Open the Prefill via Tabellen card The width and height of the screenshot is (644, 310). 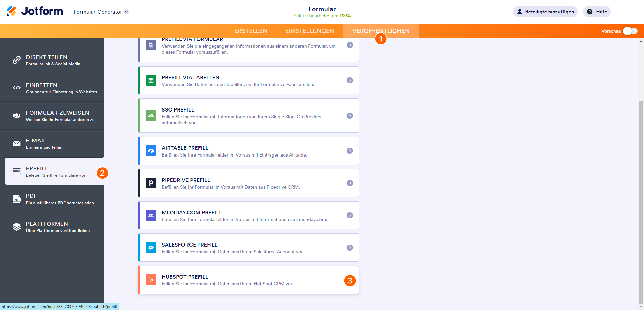click(248, 80)
